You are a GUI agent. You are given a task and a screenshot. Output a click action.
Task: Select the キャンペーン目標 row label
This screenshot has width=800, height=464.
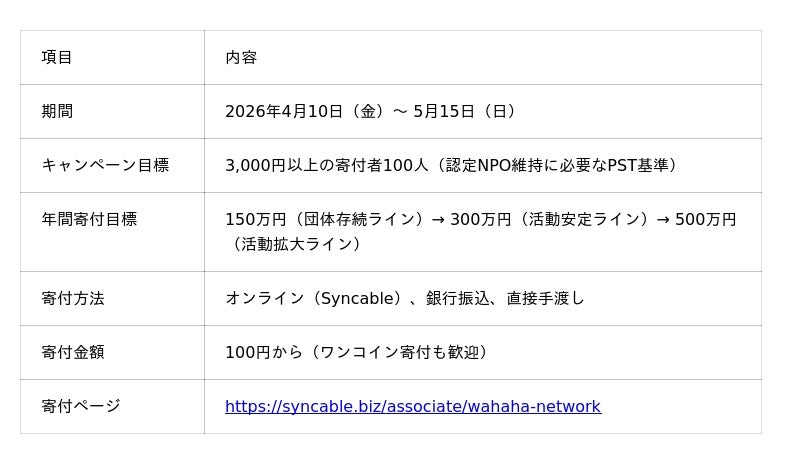pos(105,165)
